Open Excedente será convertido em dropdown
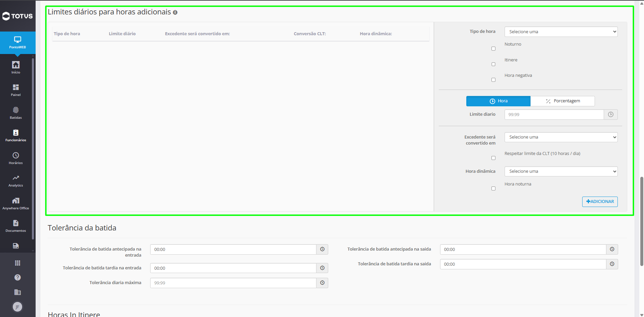644x317 pixels. click(561, 137)
